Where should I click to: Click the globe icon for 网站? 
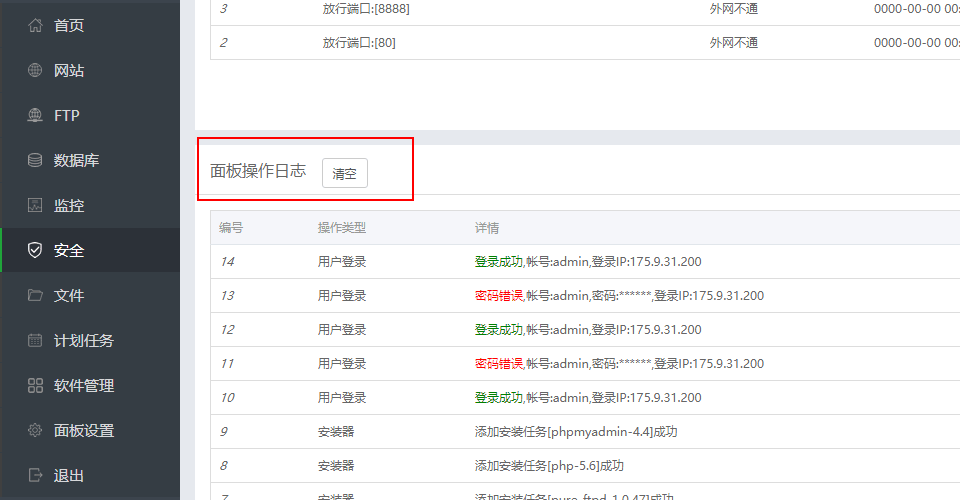[x=35, y=70]
